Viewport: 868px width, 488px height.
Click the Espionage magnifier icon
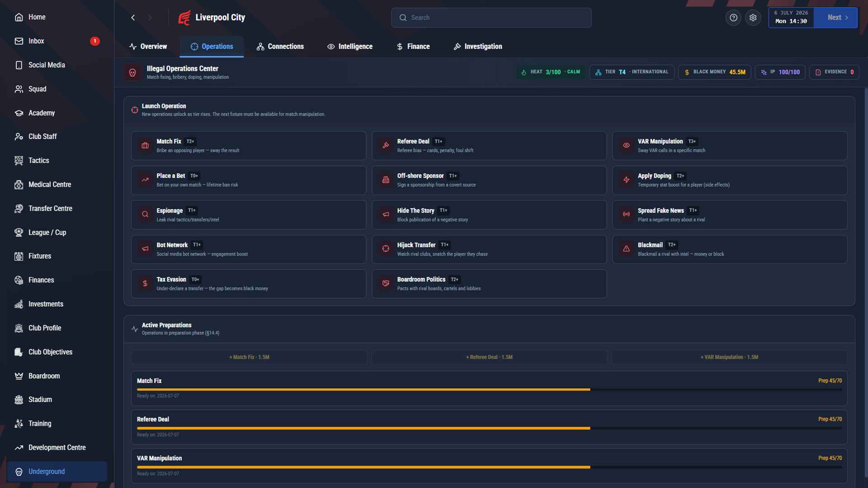click(145, 215)
